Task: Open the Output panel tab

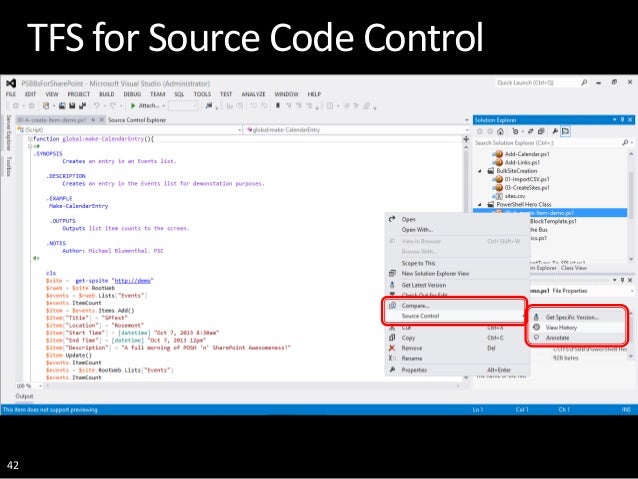Action: pos(24,396)
